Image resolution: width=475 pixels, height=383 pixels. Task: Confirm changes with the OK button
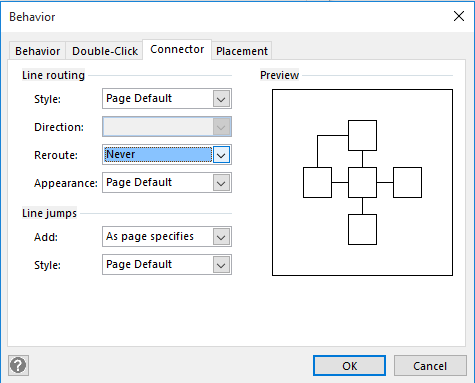click(x=349, y=366)
